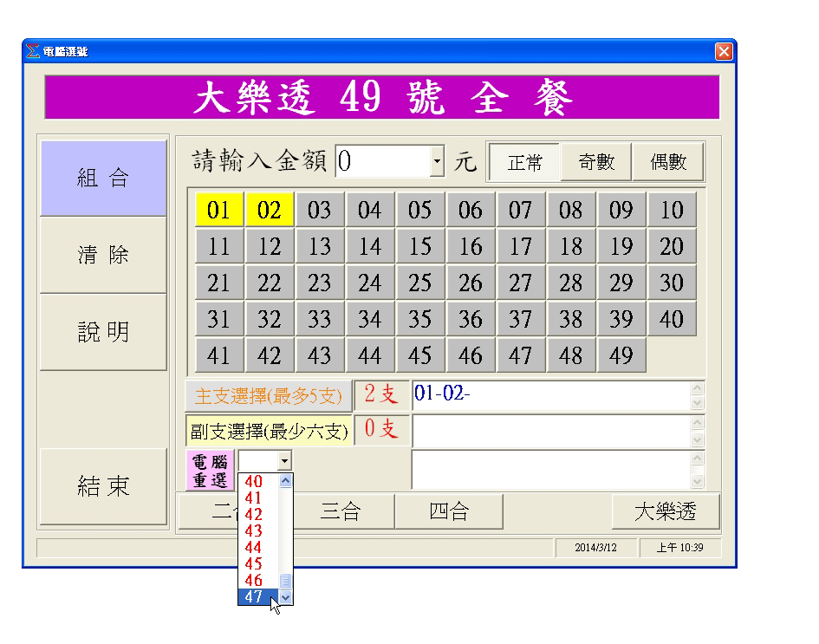
Task: Click the sigma application icon in title bar
Action: 33,51
